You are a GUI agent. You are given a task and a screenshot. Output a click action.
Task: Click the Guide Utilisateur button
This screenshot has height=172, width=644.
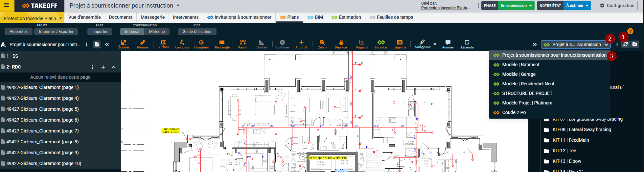click(x=197, y=32)
